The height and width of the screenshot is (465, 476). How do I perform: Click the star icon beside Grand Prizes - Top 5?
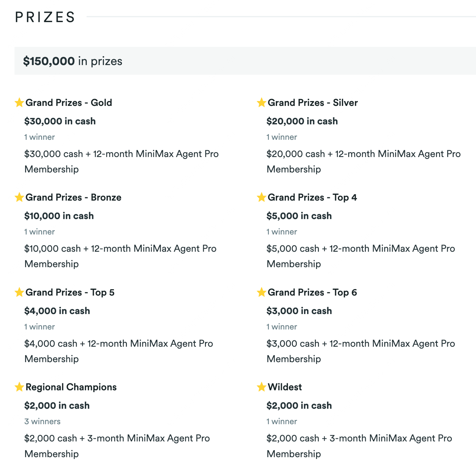click(x=19, y=292)
